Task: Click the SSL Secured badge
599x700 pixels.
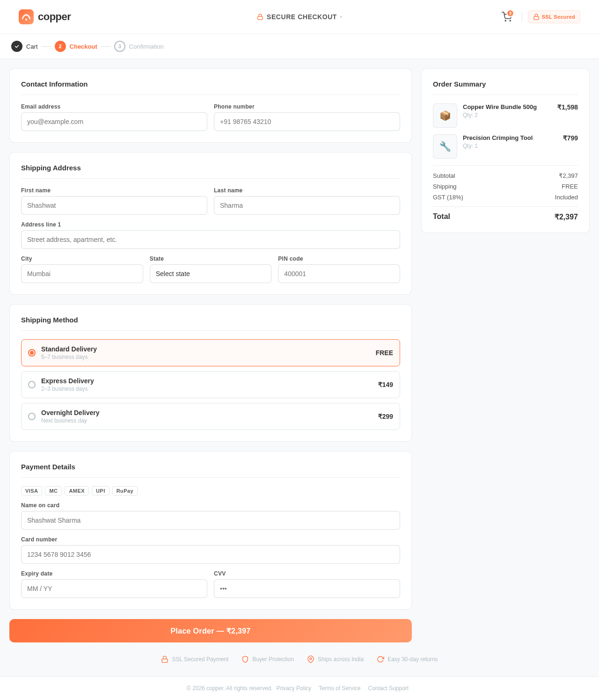Action: [554, 17]
